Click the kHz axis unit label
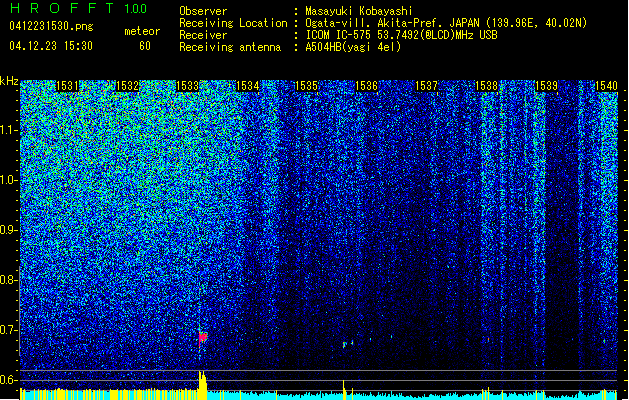Viewport: 629px width, 400px height. 9,81
